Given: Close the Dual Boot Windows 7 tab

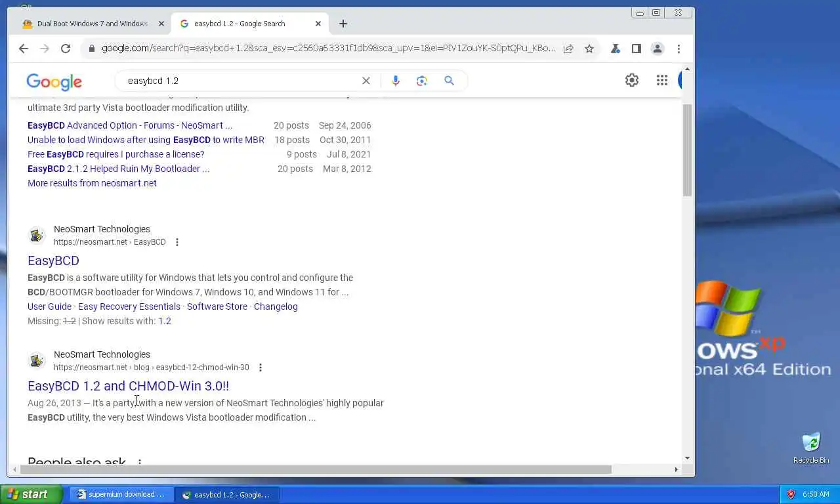Looking at the screenshot, I should 161,24.
